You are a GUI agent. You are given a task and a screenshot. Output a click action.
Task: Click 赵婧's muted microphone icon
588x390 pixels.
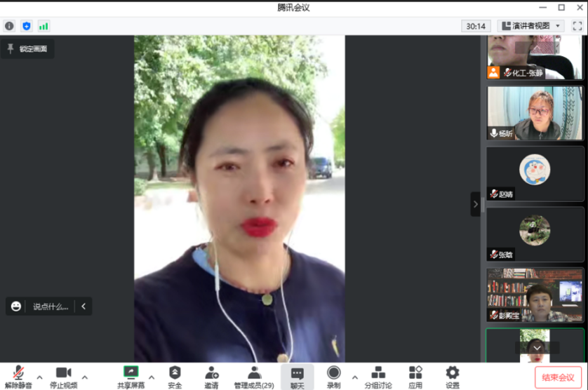[x=494, y=194]
